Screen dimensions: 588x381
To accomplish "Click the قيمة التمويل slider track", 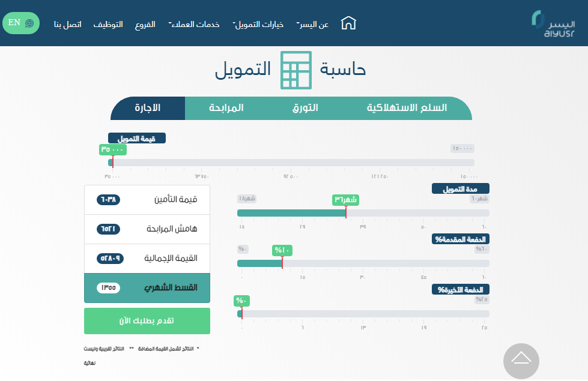I will click(x=291, y=163).
